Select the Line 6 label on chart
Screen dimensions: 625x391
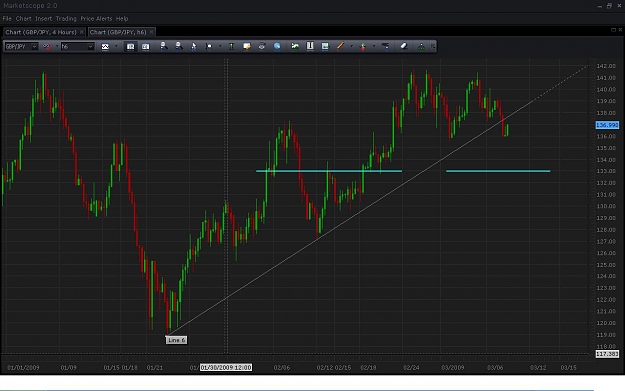(176, 340)
